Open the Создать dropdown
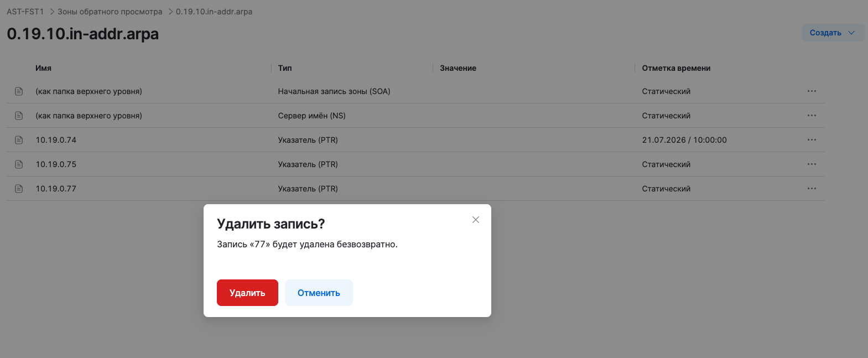 click(833, 33)
